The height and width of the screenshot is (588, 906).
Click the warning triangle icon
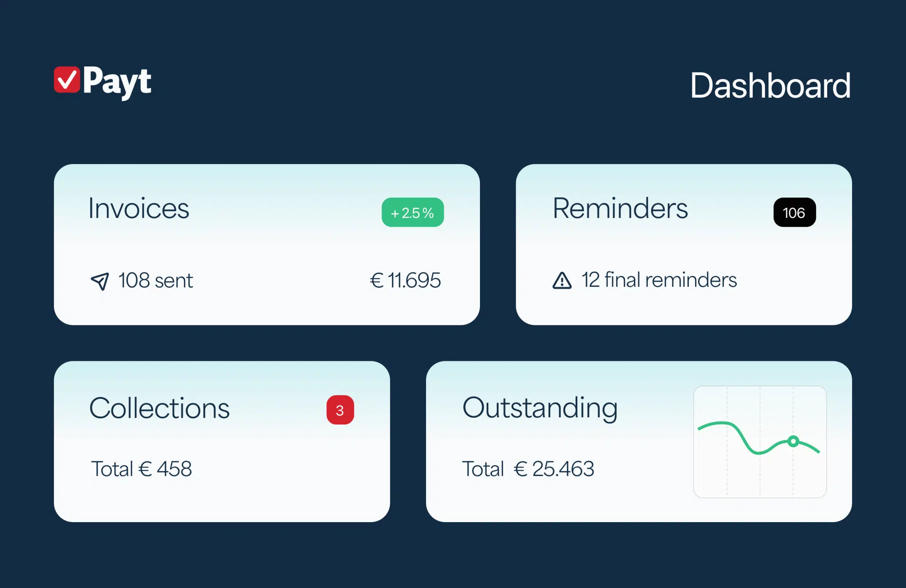[x=562, y=281]
